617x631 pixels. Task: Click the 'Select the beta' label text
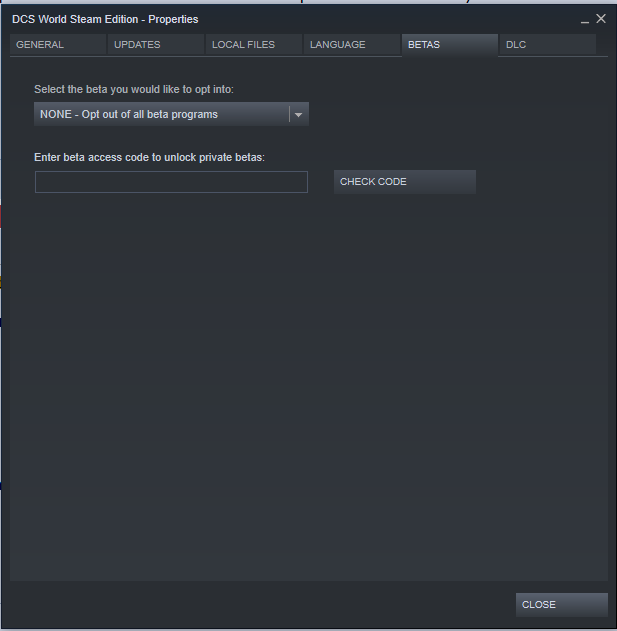coord(134,89)
